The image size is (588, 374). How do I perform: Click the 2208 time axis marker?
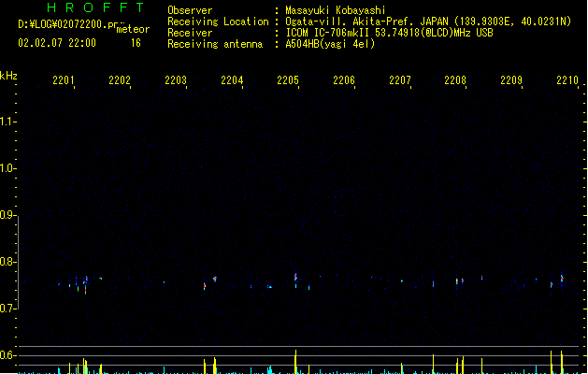pyautogui.click(x=455, y=80)
